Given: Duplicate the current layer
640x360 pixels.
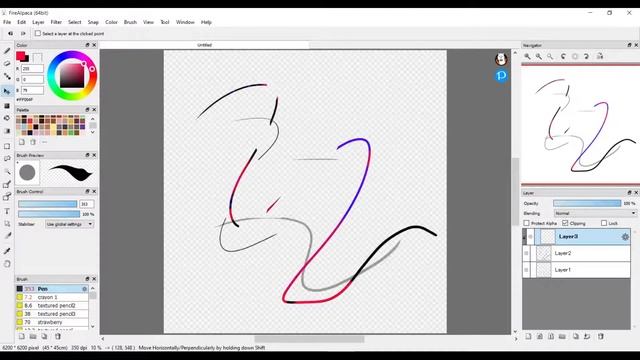Looking at the screenshot, I should pos(576,336).
